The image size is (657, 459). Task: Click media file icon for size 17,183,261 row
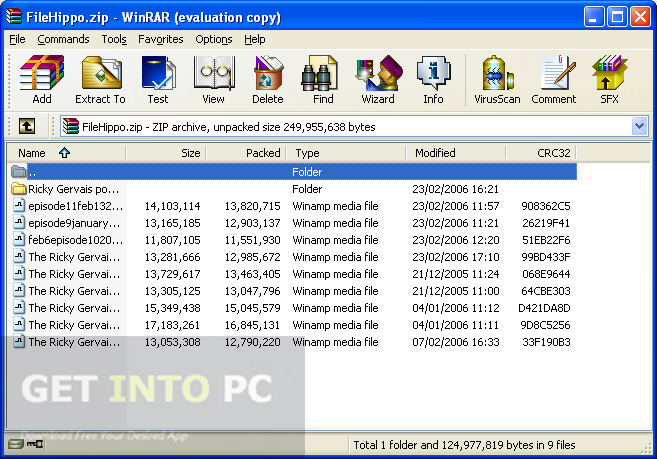click(x=19, y=324)
